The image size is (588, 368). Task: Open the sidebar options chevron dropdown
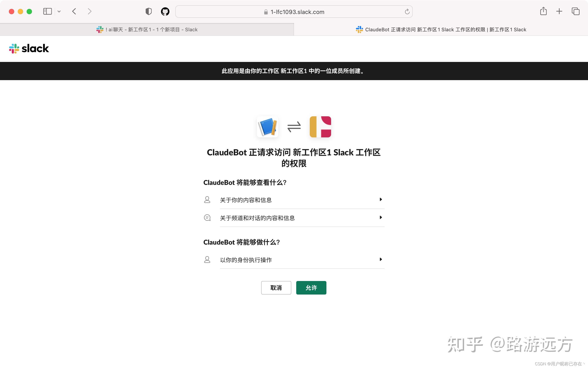[x=59, y=12]
